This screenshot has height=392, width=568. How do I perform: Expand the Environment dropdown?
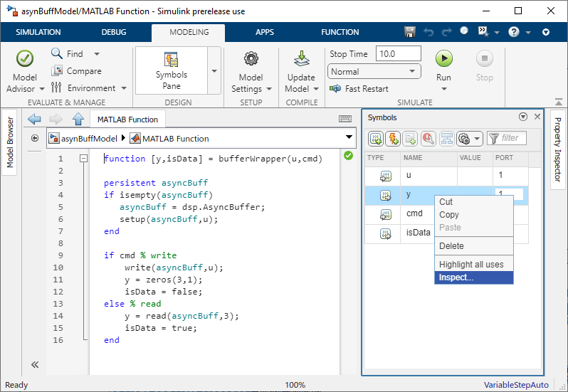coord(123,88)
